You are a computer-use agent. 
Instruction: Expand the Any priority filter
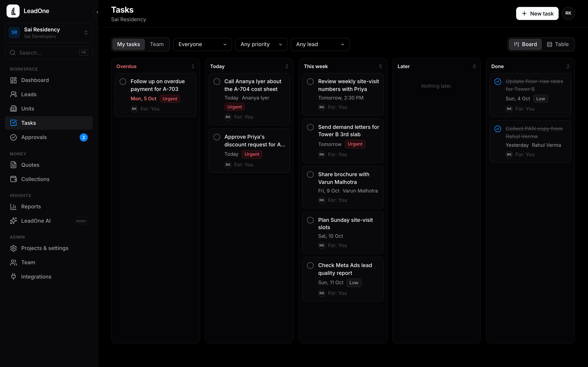pyautogui.click(x=261, y=44)
